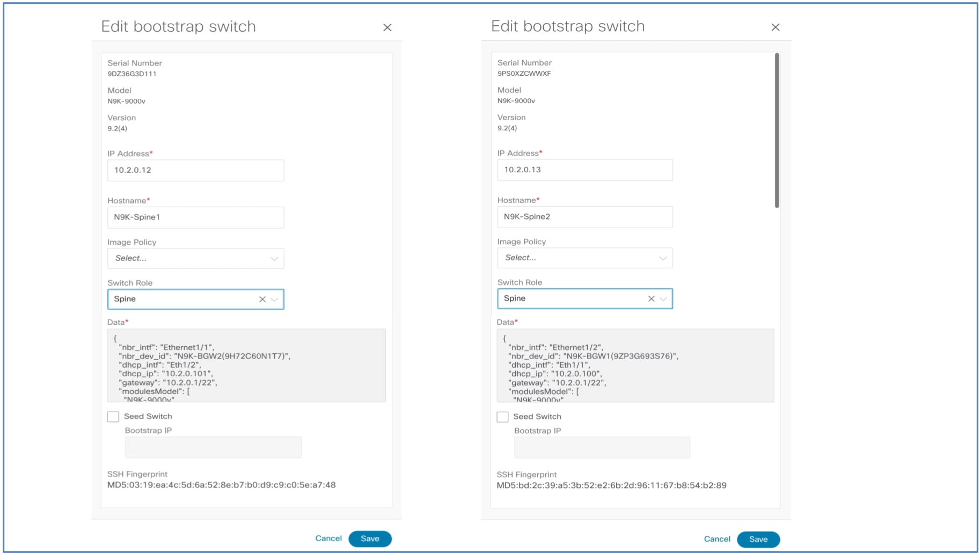The width and height of the screenshot is (980, 554).
Task: Expand Switch Role dropdown for N9K-Spine1
Action: [x=275, y=300]
